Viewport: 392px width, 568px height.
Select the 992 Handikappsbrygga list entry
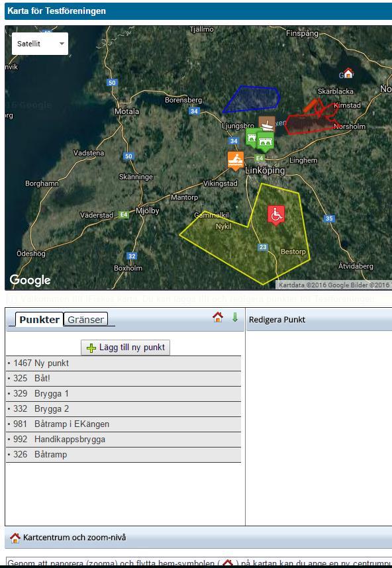tap(124, 440)
